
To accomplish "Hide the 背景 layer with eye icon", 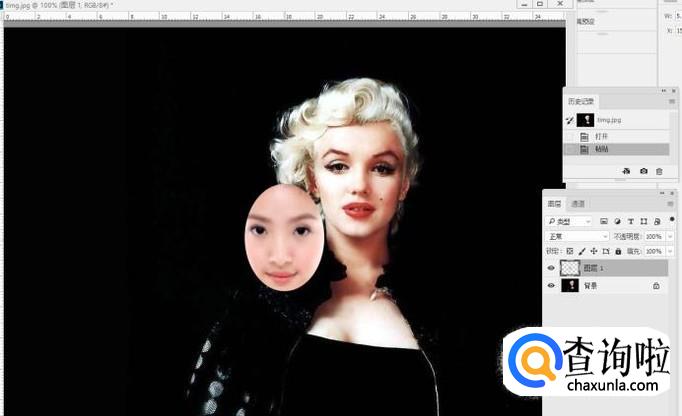I will (551, 286).
